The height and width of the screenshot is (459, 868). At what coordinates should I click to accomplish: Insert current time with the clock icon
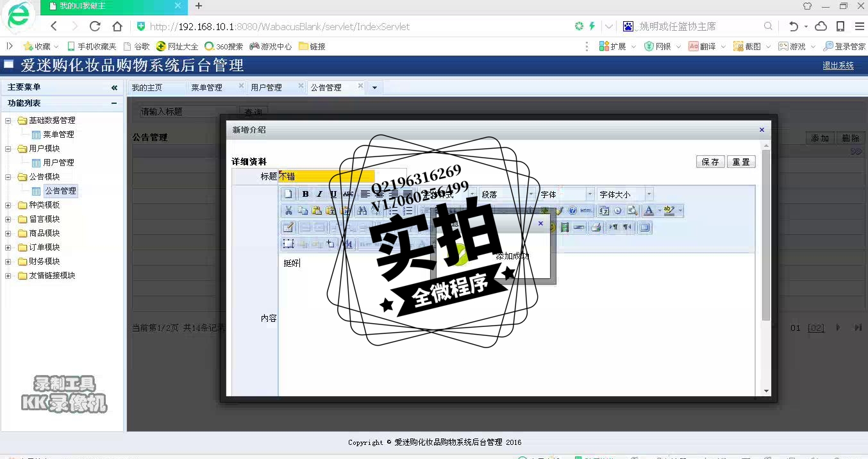click(x=618, y=210)
